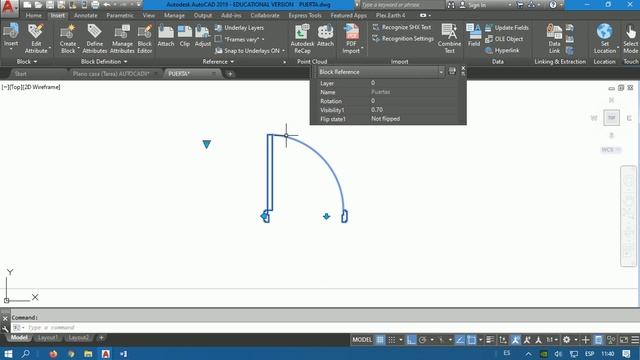Image resolution: width=640 pixels, height=360 pixels.
Task: Toggle snap mode in status bar
Action: click(391, 340)
